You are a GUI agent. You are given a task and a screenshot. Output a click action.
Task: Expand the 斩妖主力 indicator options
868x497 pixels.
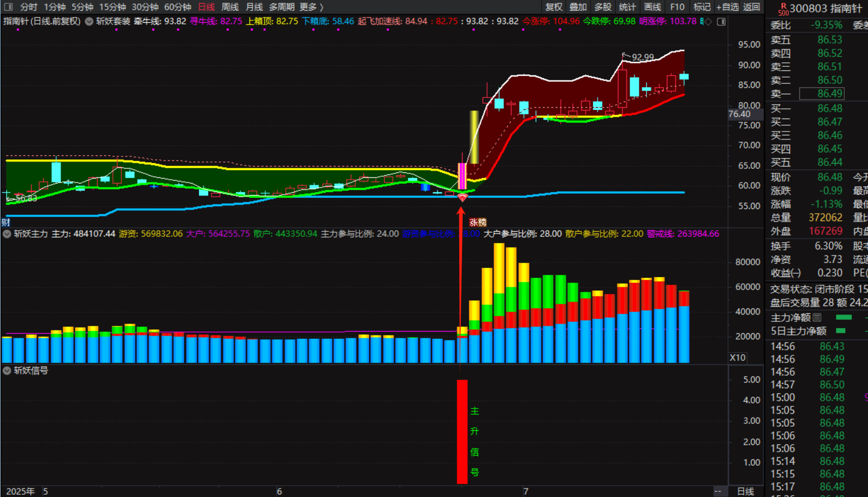[x=7, y=234]
